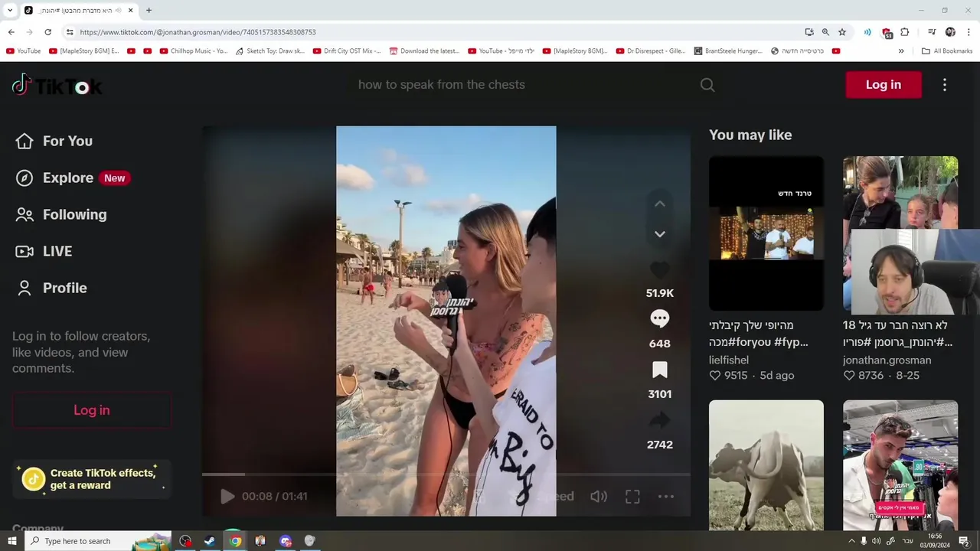Open the Dr Disrespect bookmark

(651, 51)
